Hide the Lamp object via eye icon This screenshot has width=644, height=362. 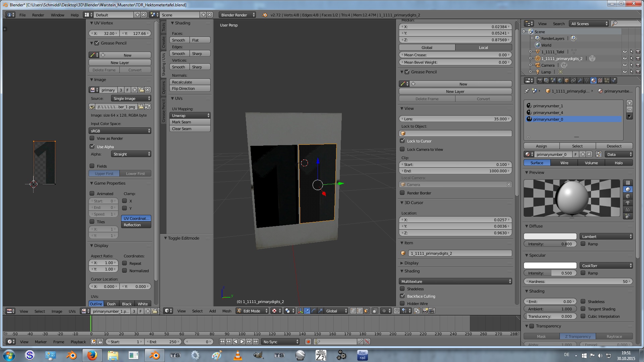click(x=625, y=72)
